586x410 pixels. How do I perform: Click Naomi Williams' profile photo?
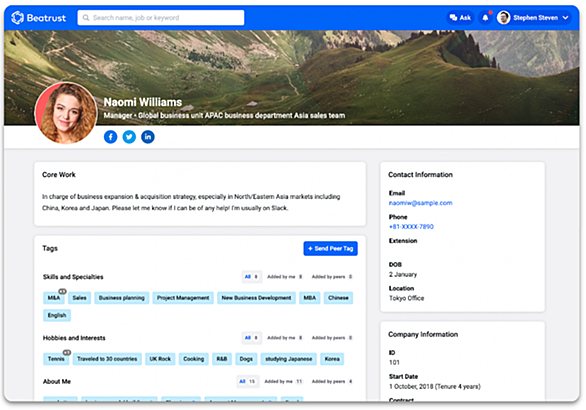point(66,114)
